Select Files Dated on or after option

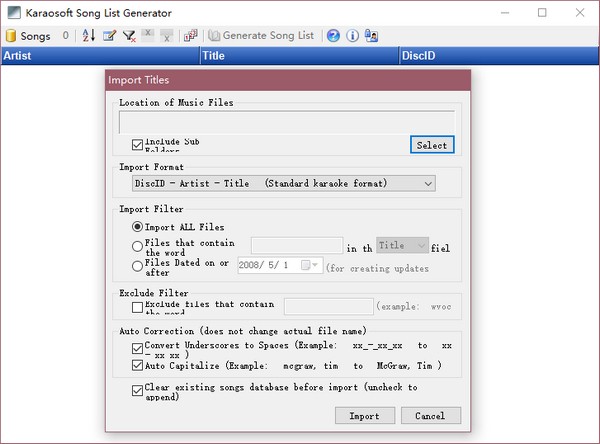[138, 264]
